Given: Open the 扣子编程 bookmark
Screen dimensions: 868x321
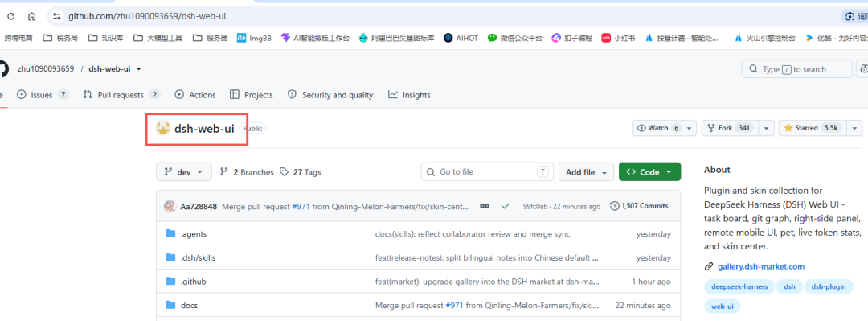Looking at the screenshot, I should click(572, 39).
